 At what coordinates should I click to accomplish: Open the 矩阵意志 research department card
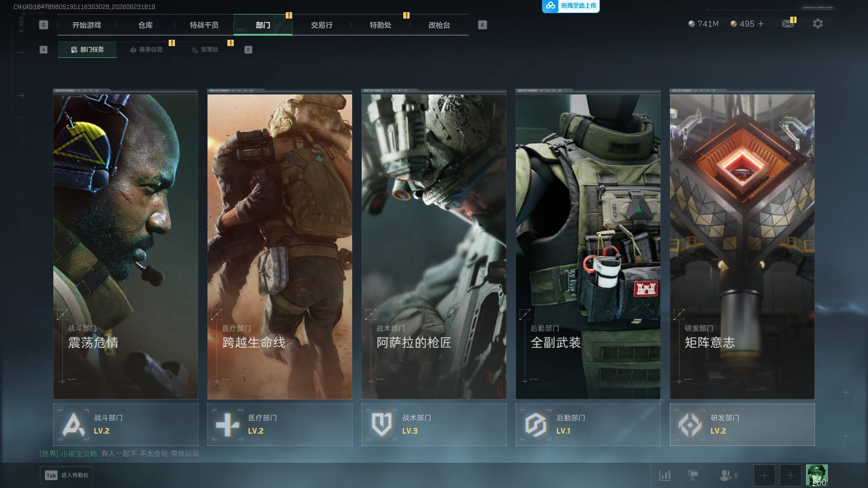pos(742,246)
